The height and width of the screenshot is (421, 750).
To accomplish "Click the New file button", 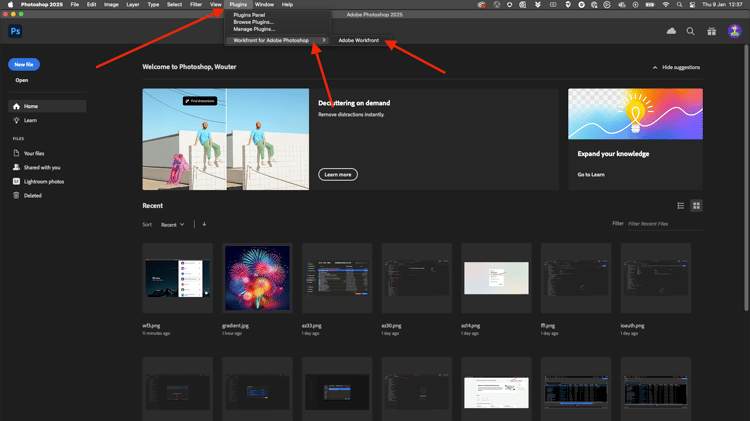I will click(24, 65).
